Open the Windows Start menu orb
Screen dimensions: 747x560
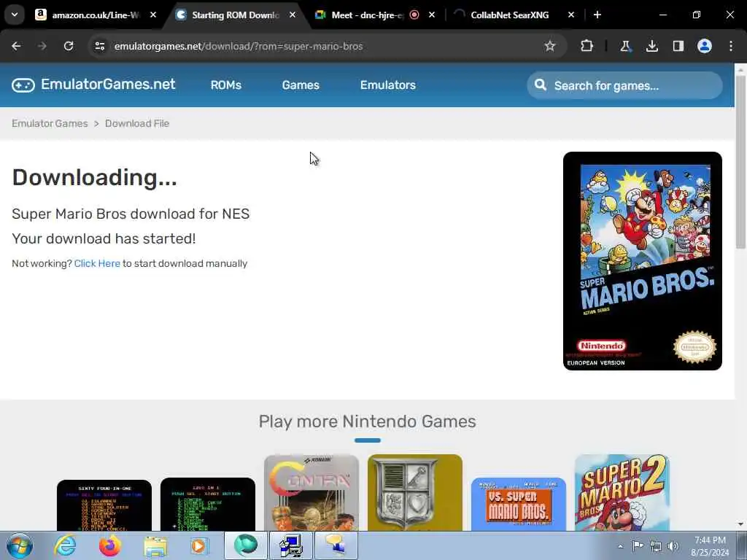click(20, 545)
